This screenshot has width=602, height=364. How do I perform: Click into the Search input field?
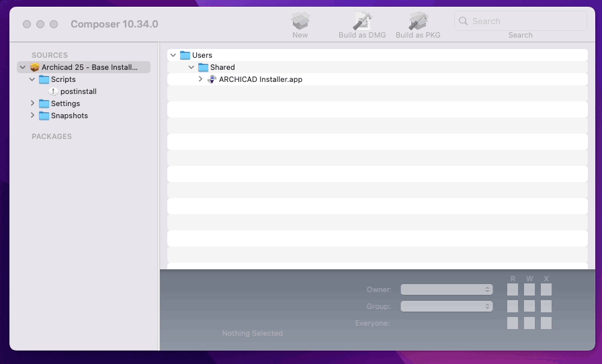coord(521,21)
